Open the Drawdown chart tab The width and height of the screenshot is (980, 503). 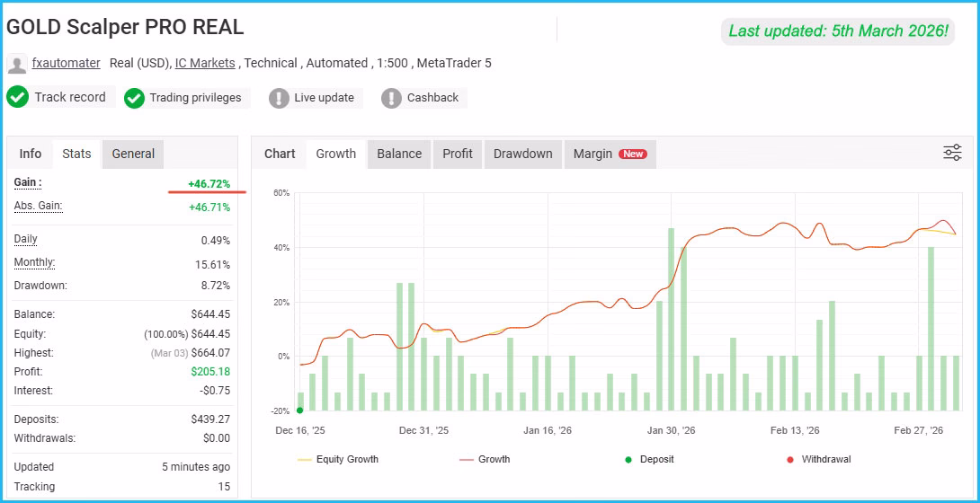click(x=522, y=154)
